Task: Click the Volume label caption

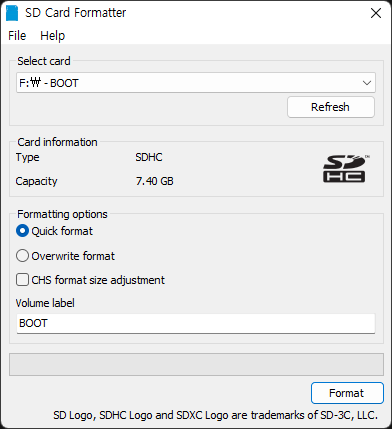Action: (x=45, y=303)
